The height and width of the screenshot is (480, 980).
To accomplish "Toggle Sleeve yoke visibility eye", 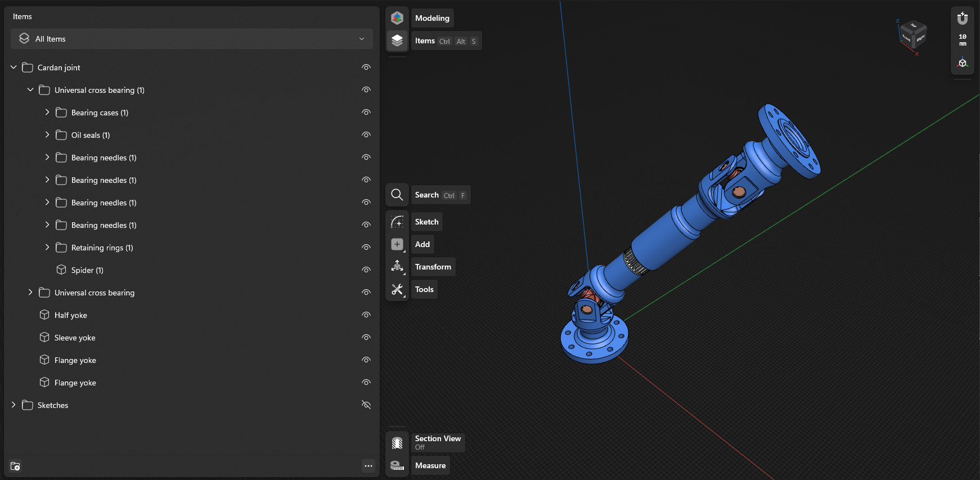I will (x=366, y=338).
